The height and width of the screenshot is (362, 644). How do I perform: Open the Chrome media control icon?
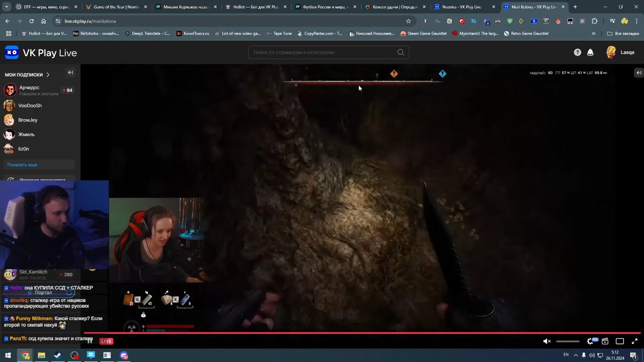612,21
